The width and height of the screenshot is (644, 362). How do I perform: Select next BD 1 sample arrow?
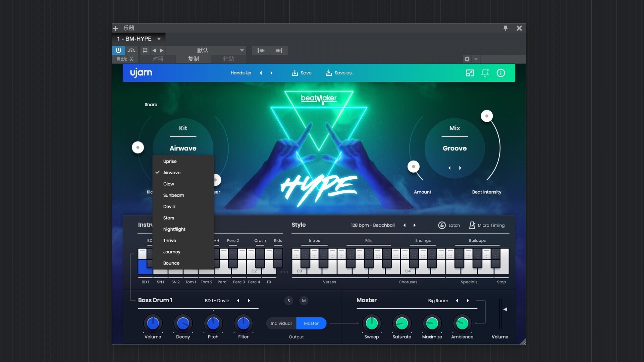(x=249, y=301)
